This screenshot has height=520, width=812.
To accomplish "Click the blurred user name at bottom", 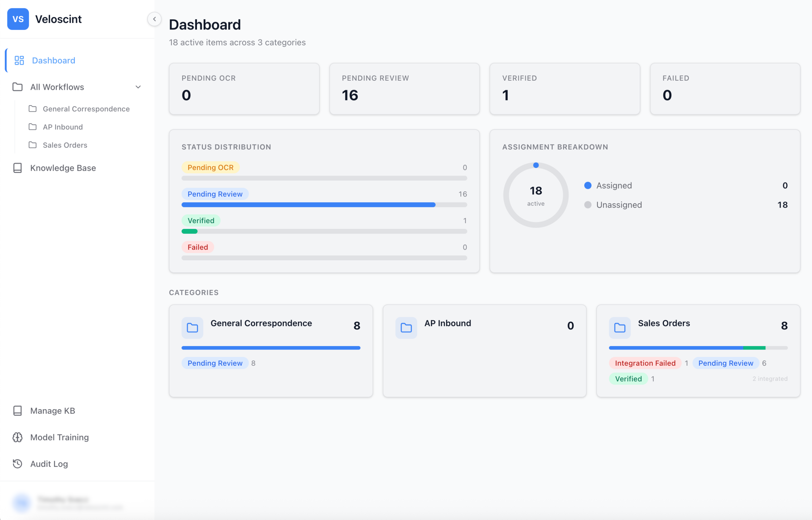I will tap(63, 499).
